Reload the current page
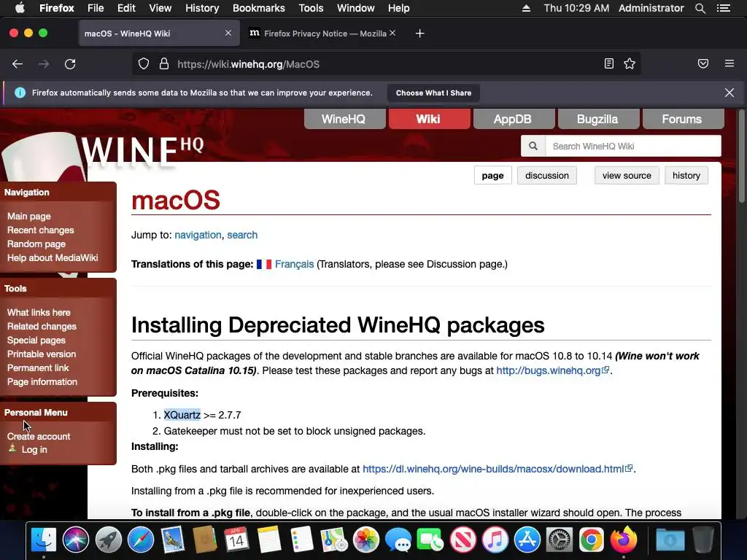This screenshot has width=747, height=560. (70, 64)
